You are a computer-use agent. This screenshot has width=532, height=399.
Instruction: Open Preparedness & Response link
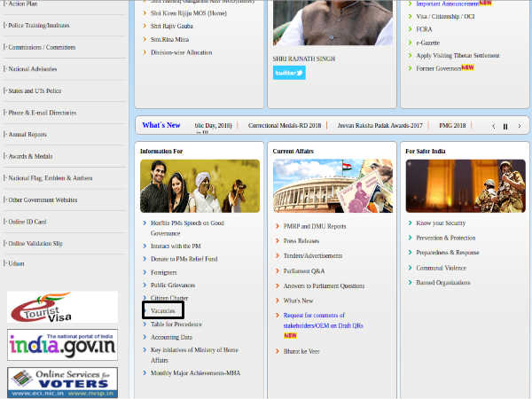[x=448, y=253]
